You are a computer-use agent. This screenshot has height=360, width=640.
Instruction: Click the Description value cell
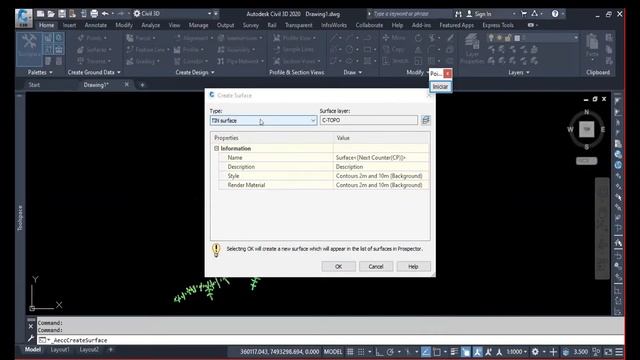381,167
